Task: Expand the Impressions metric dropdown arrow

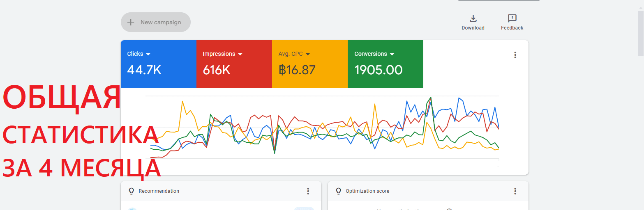Action: [x=240, y=54]
